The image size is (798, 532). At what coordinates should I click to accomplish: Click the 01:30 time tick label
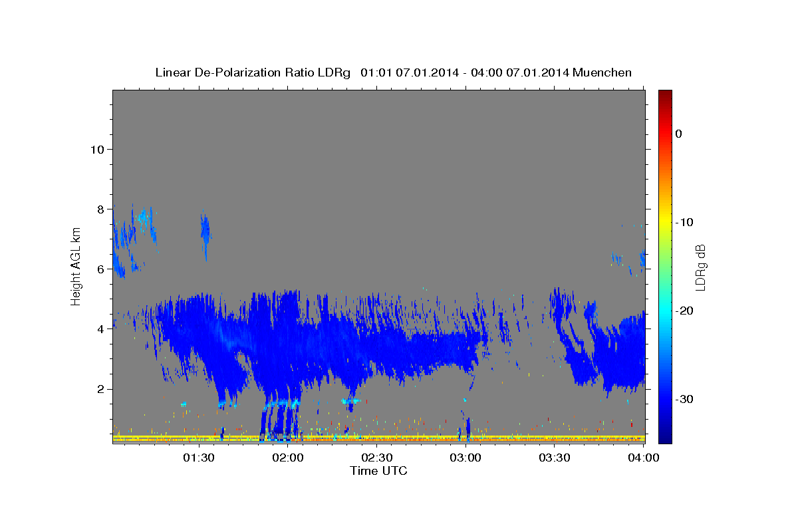[199, 458]
